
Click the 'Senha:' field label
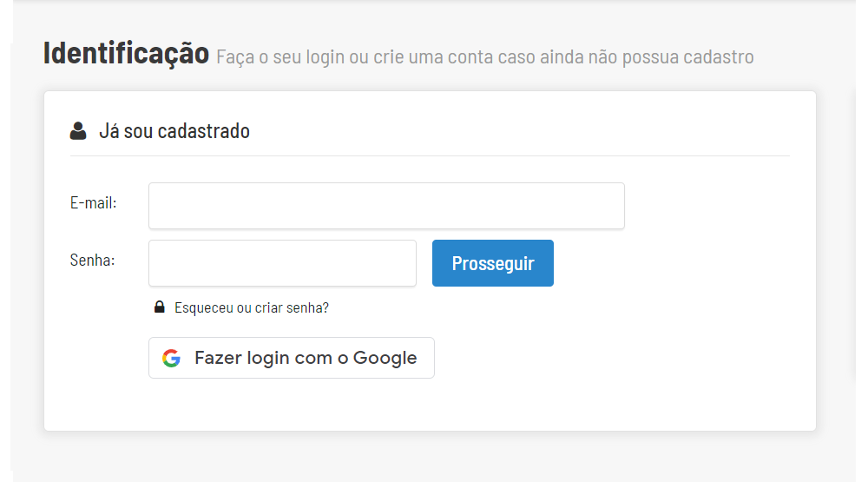coord(92,259)
